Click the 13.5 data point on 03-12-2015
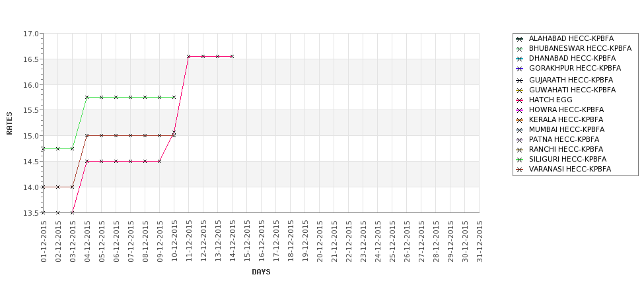This screenshot has height=283, width=644. coord(72,212)
